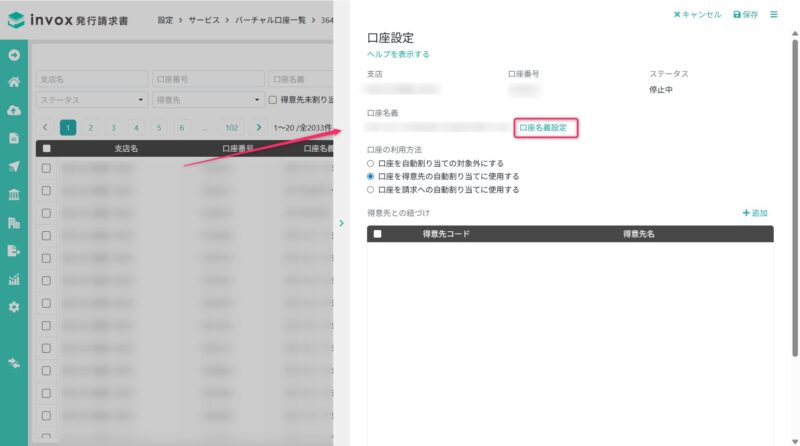800x446 pixels.
Task: Go to page 2 in pagination
Action: (91, 128)
